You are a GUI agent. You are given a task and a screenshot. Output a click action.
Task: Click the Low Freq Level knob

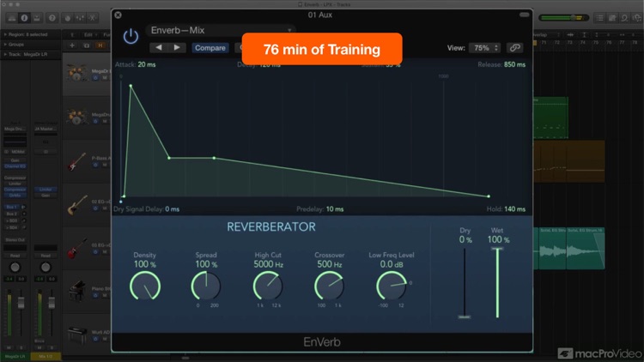pos(391,286)
